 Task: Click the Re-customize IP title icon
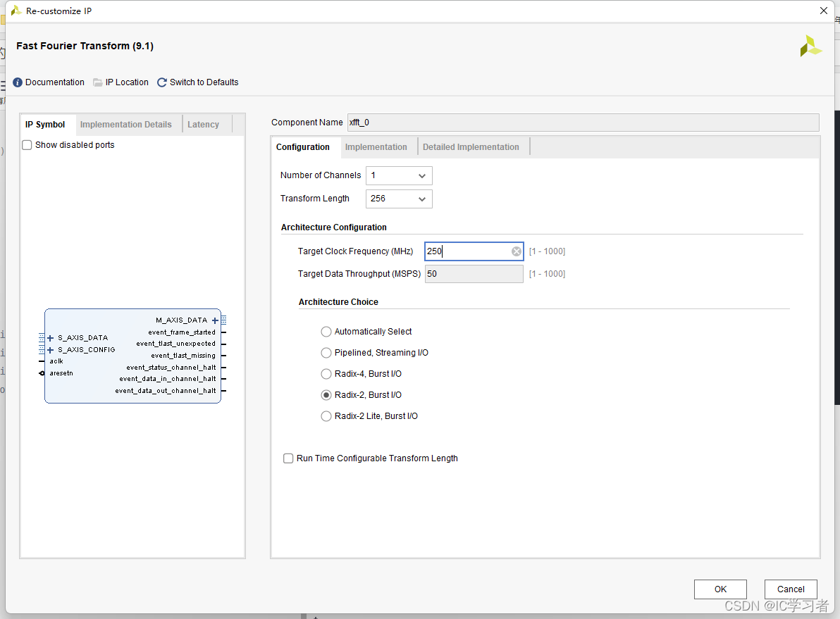[x=16, y=11]
